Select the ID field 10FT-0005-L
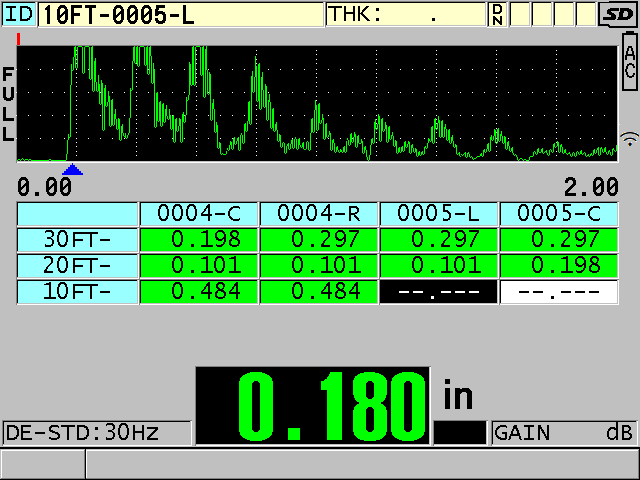 click(180, 14)
